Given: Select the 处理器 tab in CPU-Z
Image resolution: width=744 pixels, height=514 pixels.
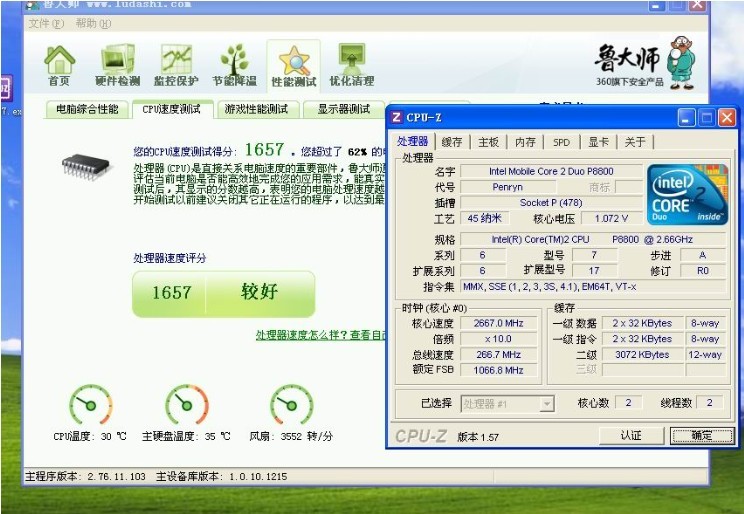Looking at the screenshot, I should pos(413,141).
